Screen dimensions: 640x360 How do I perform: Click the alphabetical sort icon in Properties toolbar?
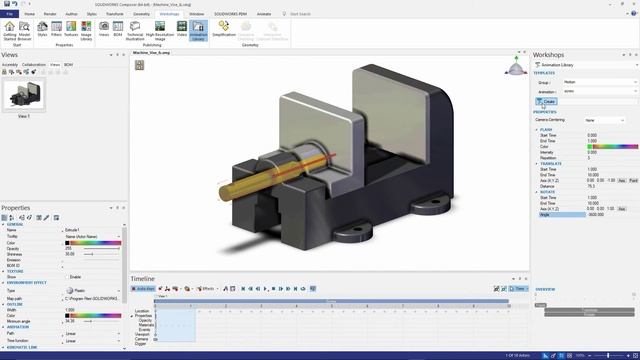pyautogui.click(x=12, y=218)
